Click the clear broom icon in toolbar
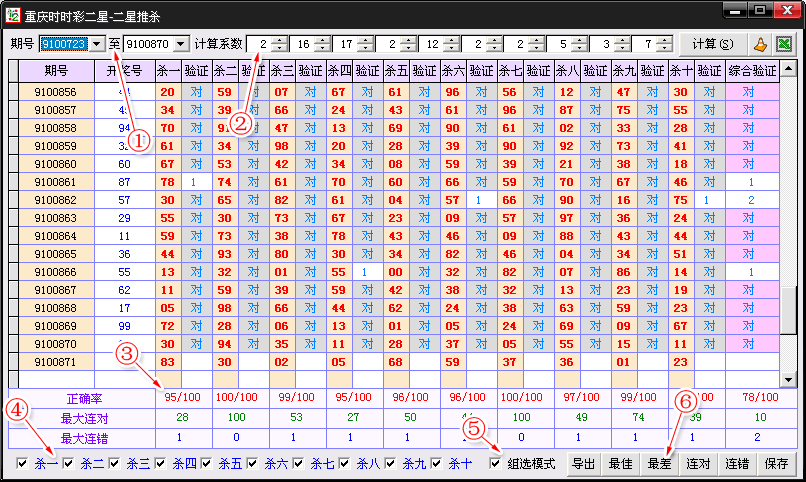 pos(760,44)
